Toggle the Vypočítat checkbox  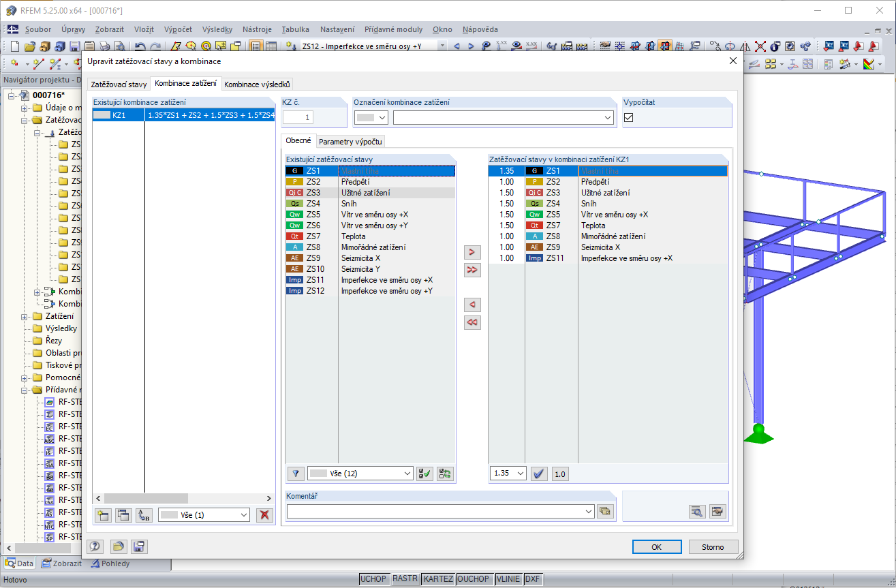[629, 117]
